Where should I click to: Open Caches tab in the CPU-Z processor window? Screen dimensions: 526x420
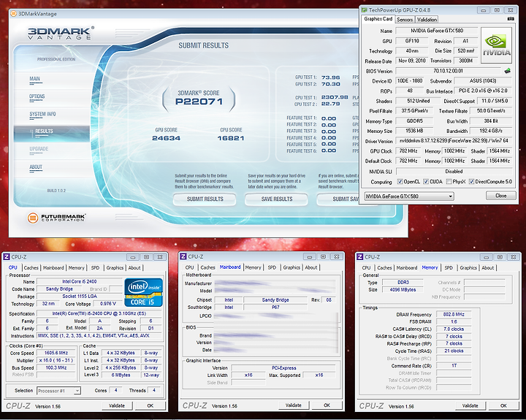[31, 267]
